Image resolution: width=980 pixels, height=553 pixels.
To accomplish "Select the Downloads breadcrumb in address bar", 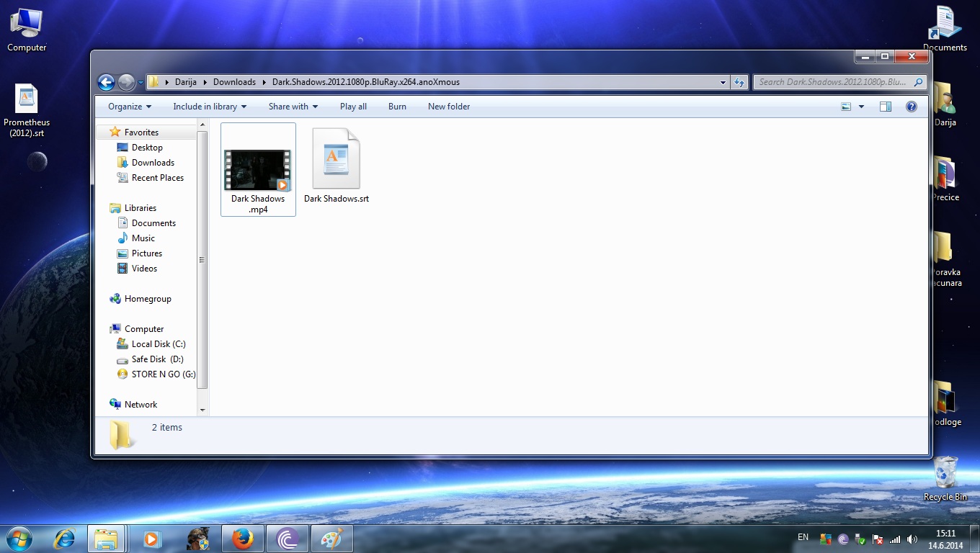I will (234, 82).
